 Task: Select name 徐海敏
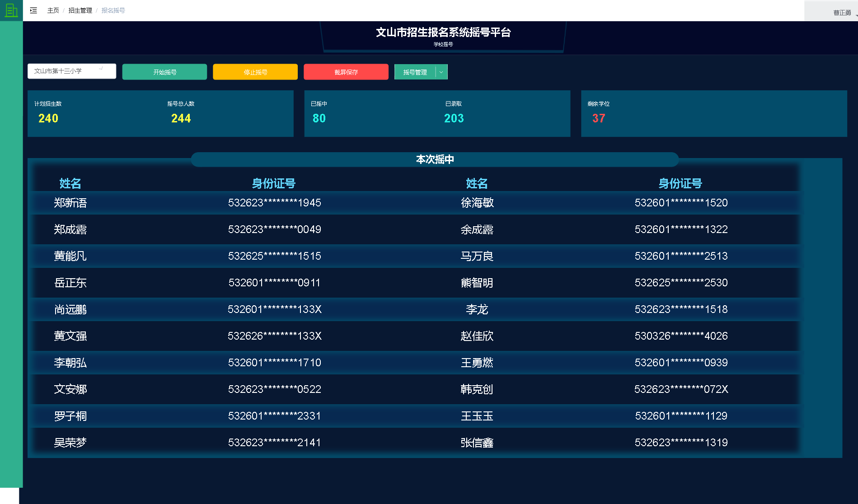point(477,203)
